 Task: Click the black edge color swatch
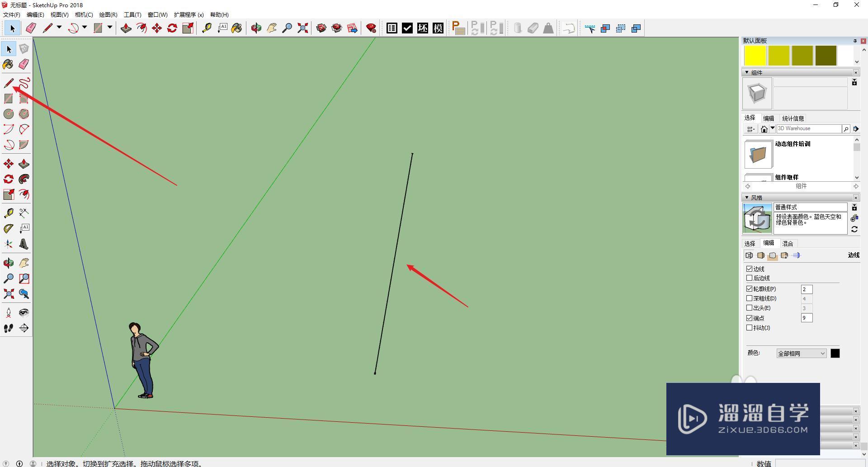pyautogui.click(x=835, y=354)
